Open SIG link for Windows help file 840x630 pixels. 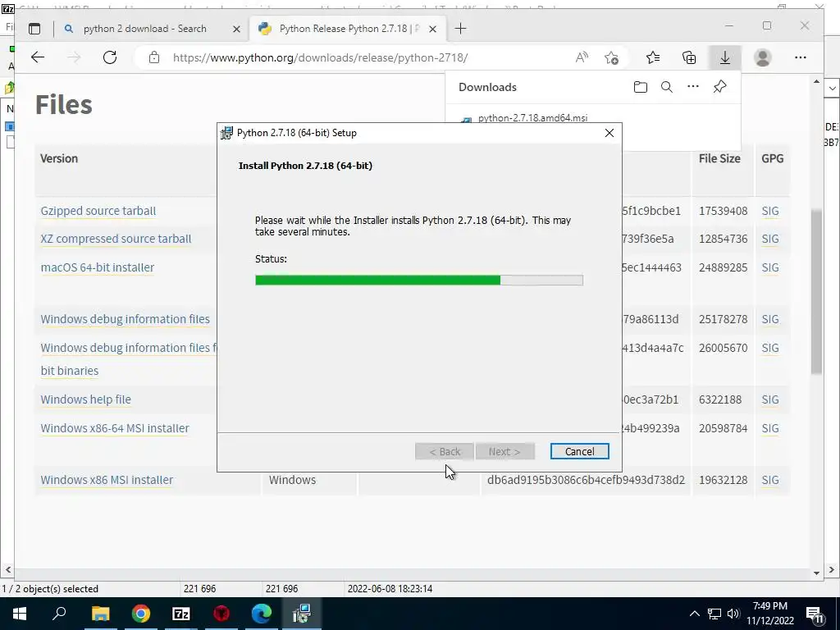769,399
